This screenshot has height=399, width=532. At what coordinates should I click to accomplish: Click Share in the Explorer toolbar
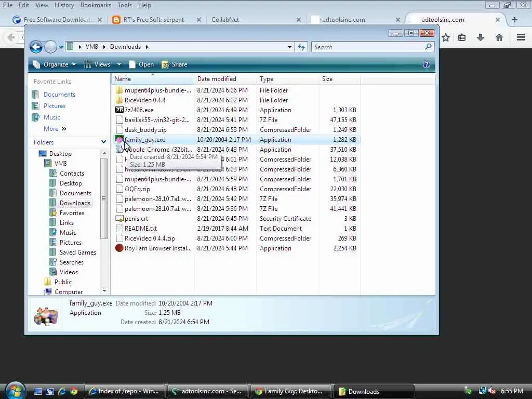[175, 64]
